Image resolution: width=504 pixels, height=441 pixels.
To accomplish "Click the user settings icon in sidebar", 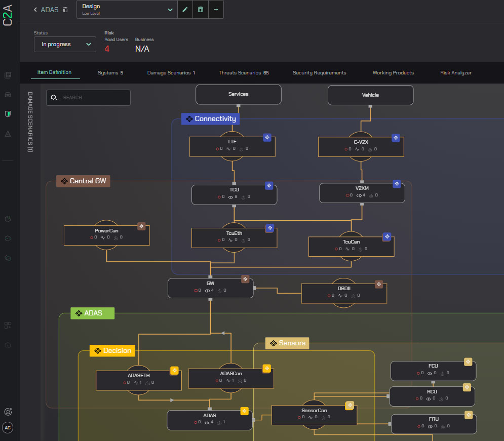I will (x=8, y=412).
